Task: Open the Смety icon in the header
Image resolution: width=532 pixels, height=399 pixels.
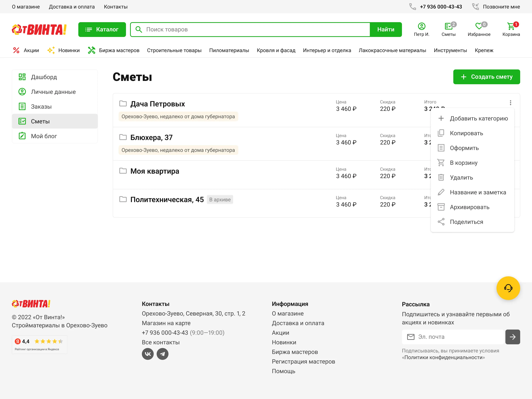Action: [x=448, y=29]
